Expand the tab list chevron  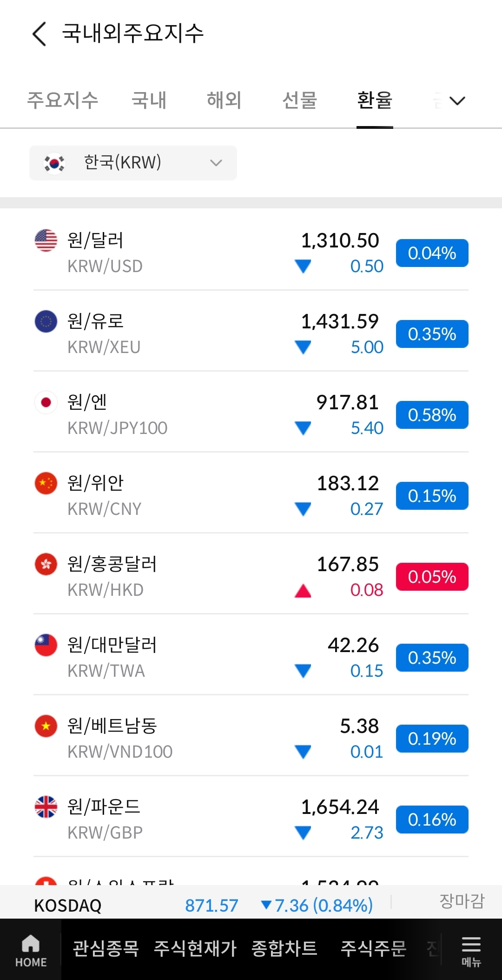tap(457, 101)
